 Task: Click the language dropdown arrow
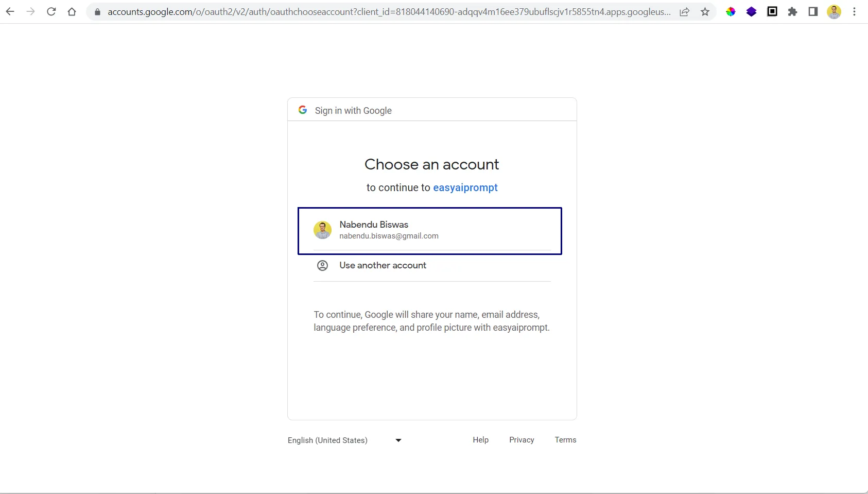click(x=398, y=440)
